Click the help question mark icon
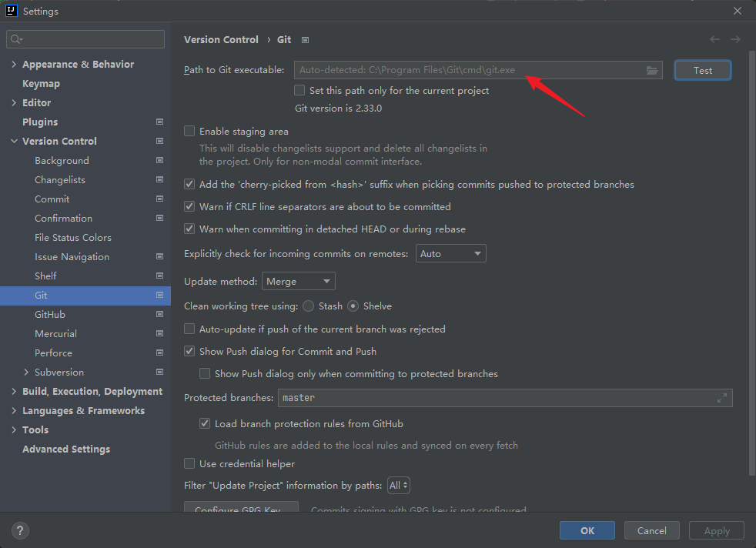Image resolution: width=756 pixels, height=548 pixels. click(x=20, y=530)
